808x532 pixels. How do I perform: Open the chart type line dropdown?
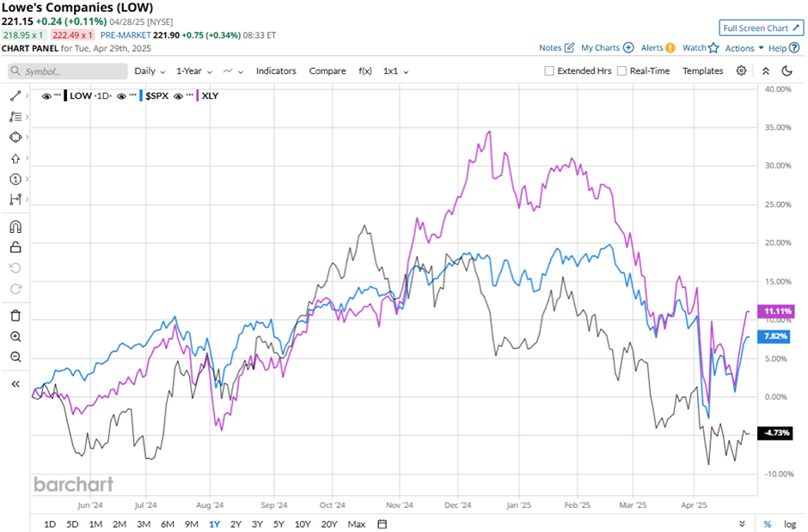[233, 71]
